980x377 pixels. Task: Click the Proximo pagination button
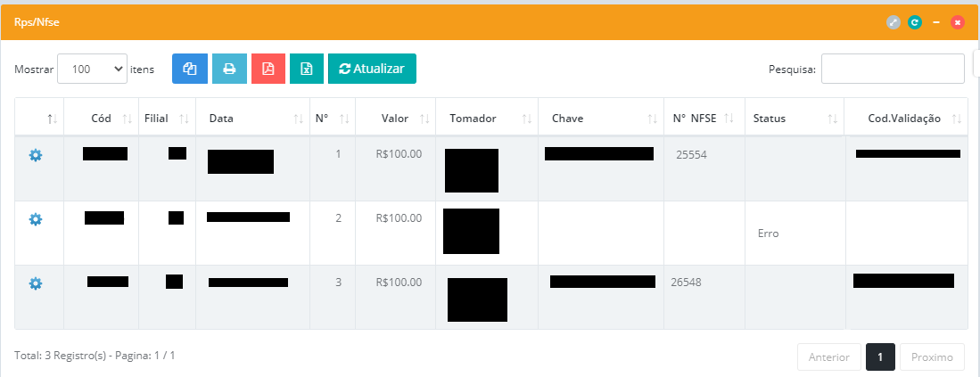[x=932, y=357]
